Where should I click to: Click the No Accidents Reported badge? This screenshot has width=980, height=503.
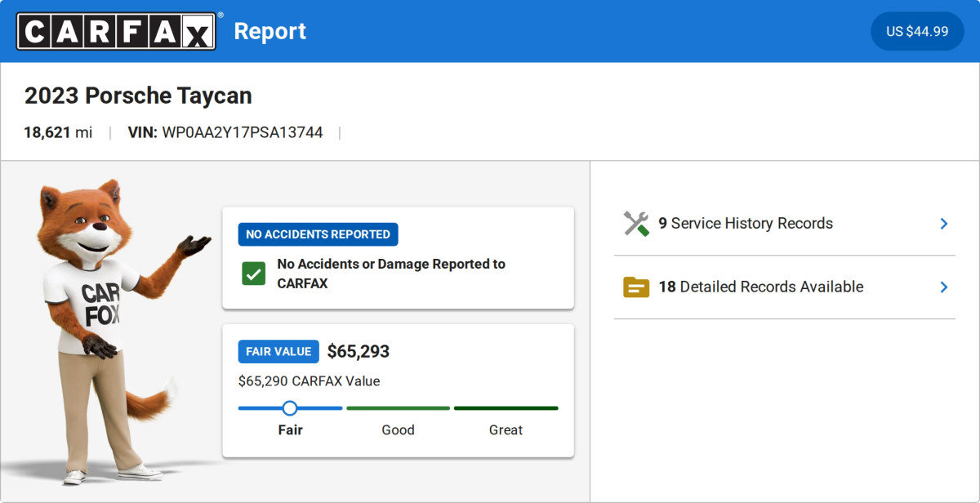(x=318, y=234)
